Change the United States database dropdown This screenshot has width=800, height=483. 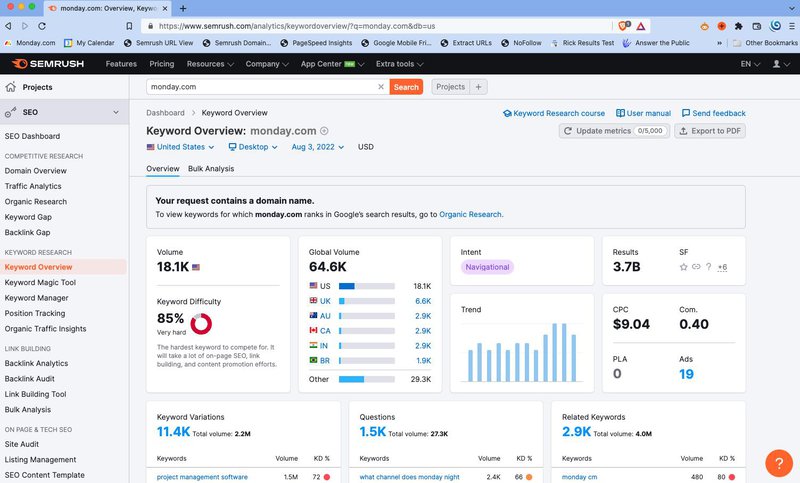tap(180, 147)
